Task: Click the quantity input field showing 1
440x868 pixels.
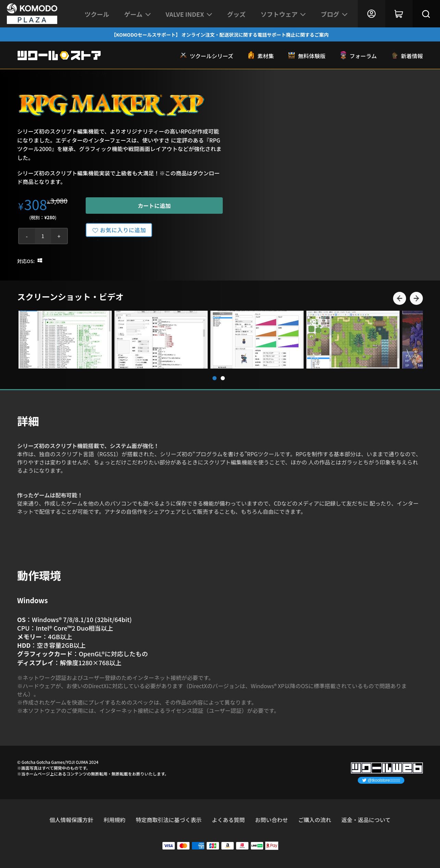Action: (x=43, y=236)
